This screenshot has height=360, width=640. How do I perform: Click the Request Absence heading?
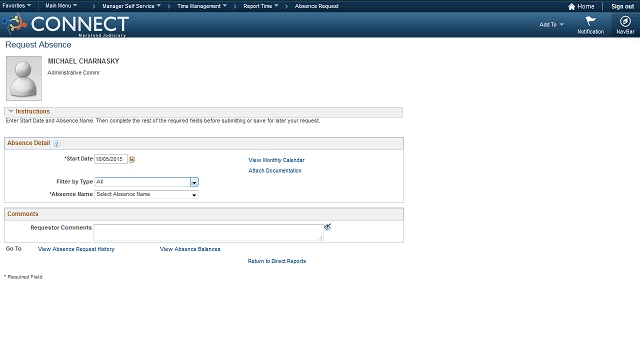[38, 45]
